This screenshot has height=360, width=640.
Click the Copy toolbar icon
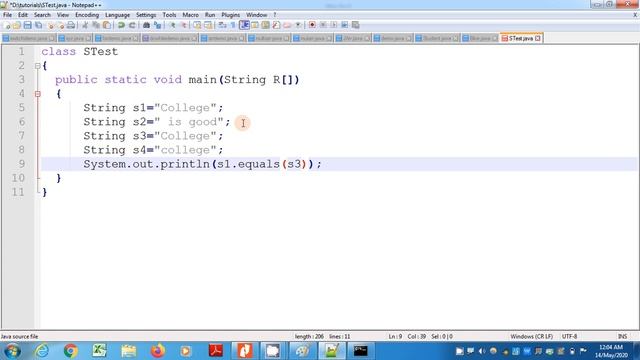pos(96,25)
